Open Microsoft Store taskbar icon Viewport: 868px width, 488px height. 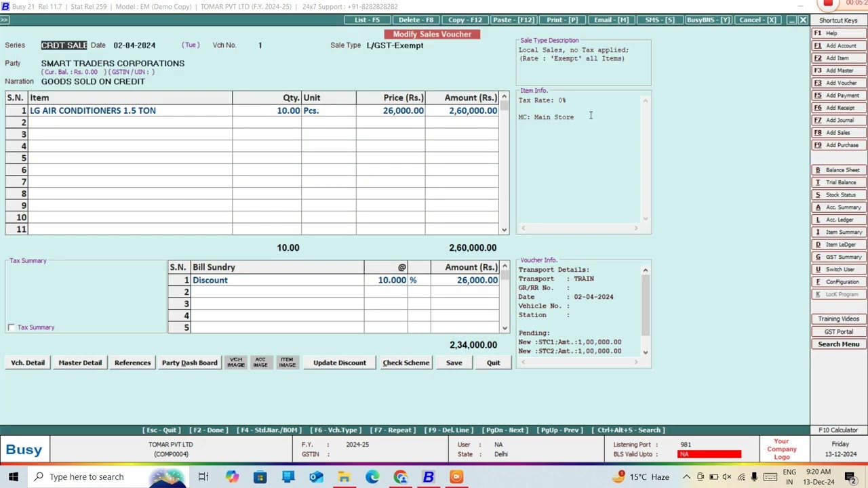tap(260, 476)
